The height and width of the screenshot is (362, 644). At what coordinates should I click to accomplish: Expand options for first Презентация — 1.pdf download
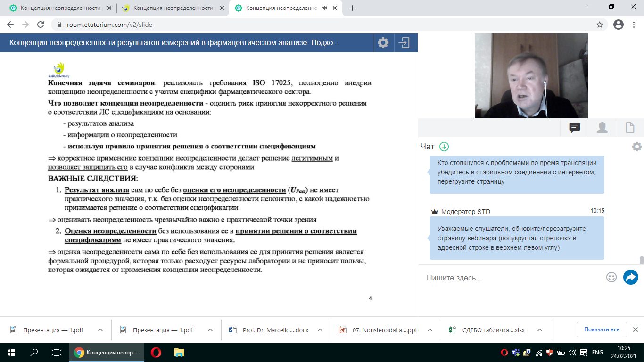click(100, 330)
